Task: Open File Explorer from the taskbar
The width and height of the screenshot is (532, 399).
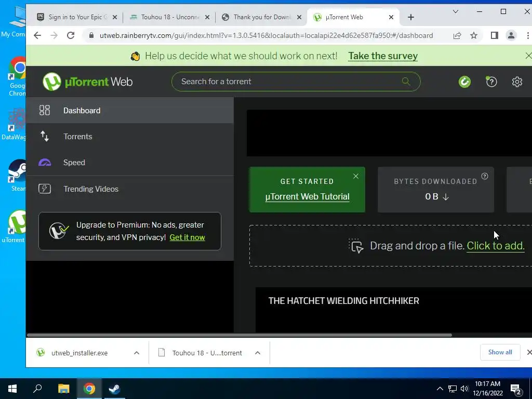Action: [63, 389]
